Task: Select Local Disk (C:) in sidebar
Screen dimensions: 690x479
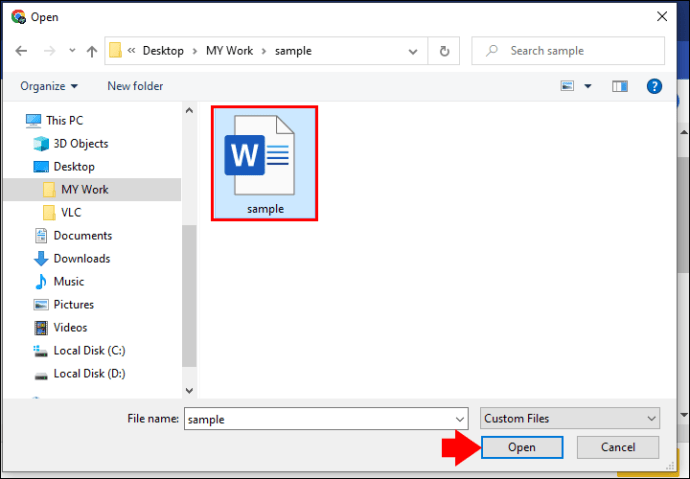Action: 89,351
